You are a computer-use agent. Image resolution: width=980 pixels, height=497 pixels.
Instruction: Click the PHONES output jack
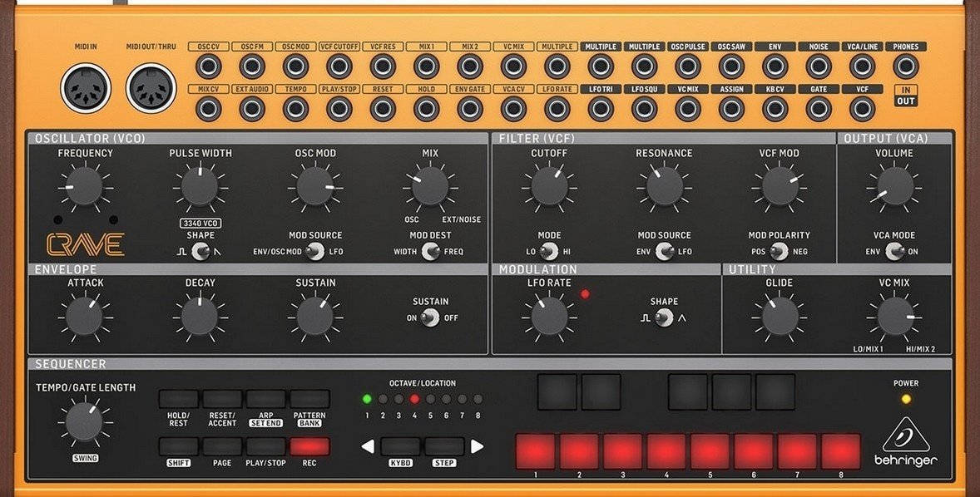click(906, 66)
